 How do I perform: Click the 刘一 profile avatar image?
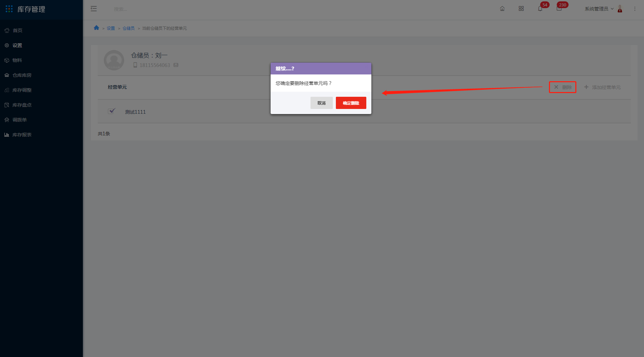click(114, 60)
